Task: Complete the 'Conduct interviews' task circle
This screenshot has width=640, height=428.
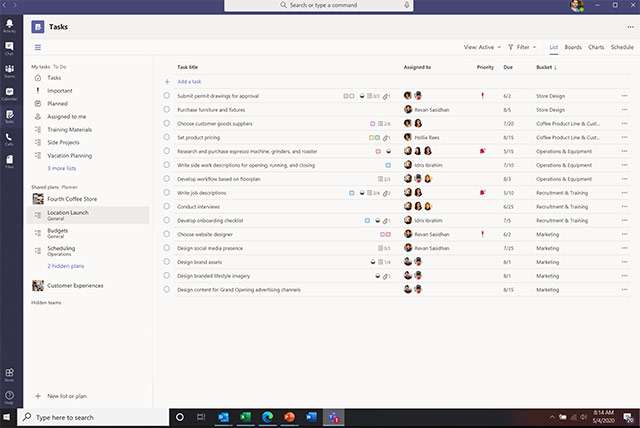Action: pos(167,206)
